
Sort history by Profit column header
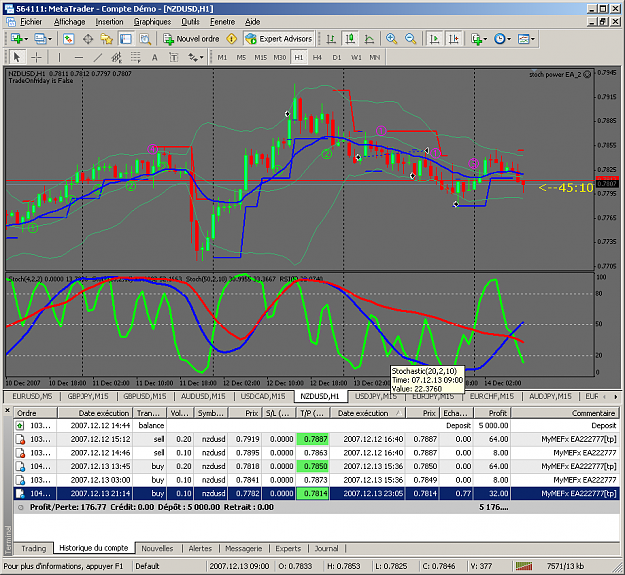tap(492, 413)
